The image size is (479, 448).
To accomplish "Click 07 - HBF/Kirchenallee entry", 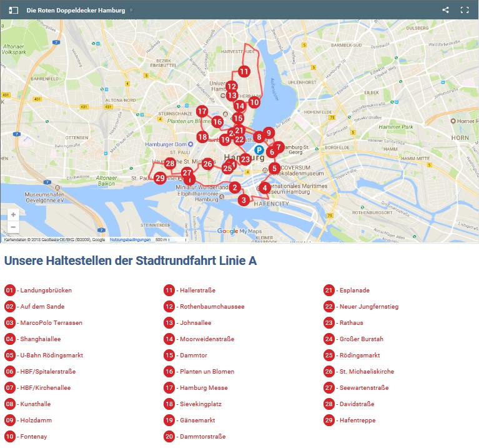I will tap(37, 387).
